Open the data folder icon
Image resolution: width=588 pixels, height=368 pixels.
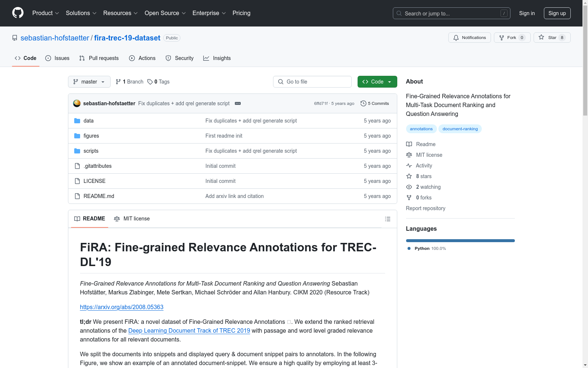[x=77, y=121]
